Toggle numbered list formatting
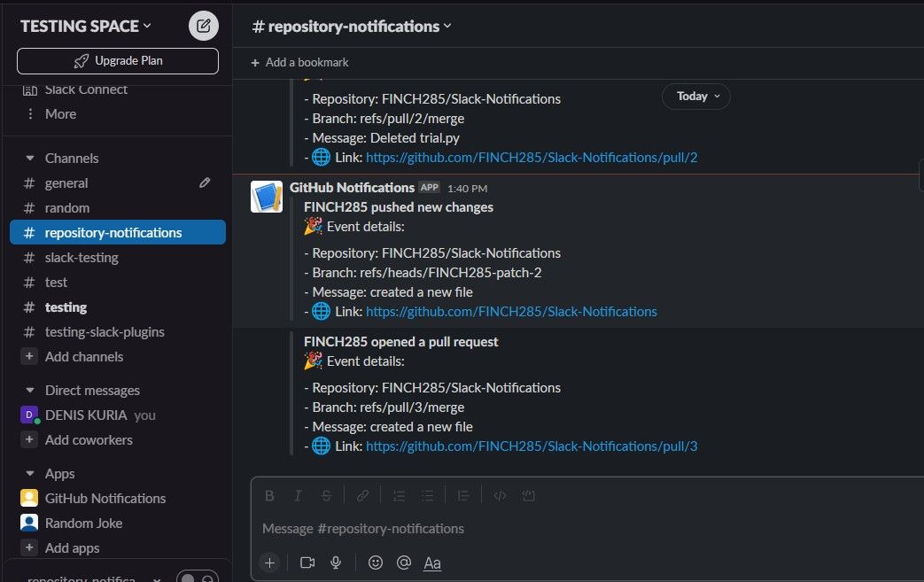924x582 pixels. click(x=399, y=495)
